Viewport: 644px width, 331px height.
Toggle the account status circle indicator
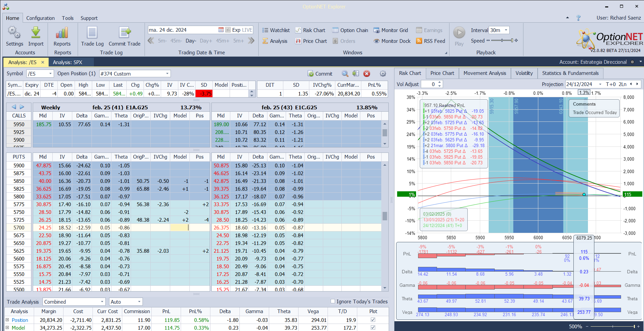(x=632, y=62)
